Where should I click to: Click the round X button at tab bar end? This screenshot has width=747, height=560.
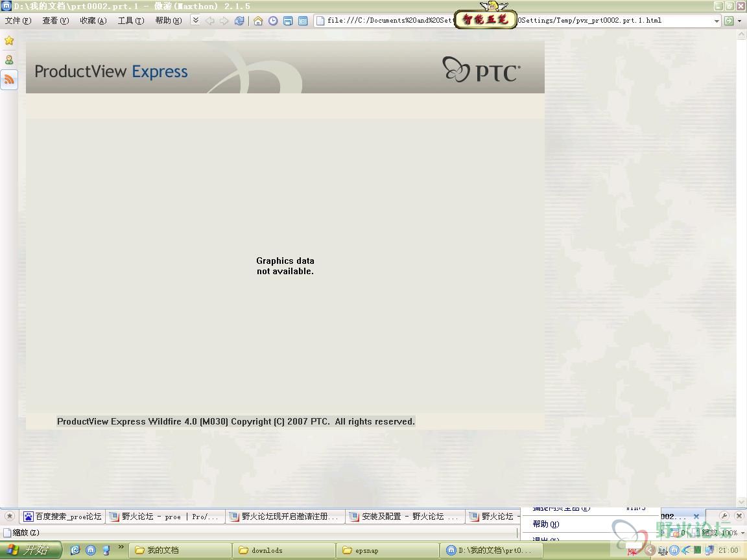point(739,516)
